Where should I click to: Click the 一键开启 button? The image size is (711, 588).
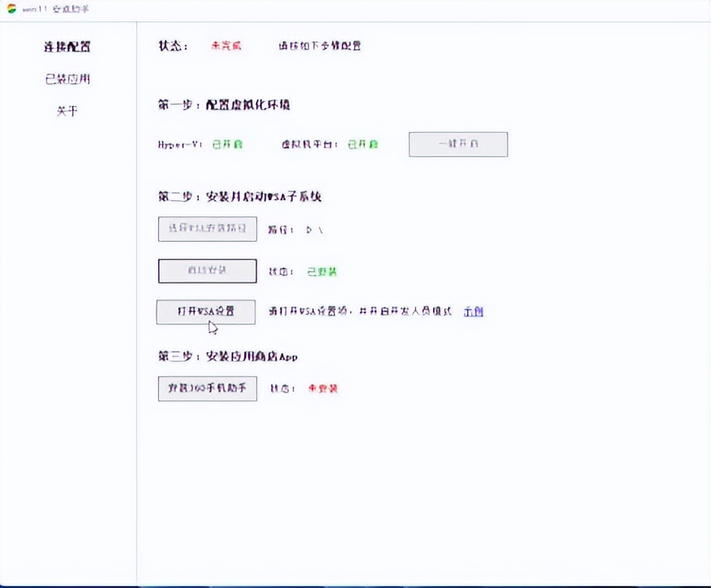coord(458,144)
